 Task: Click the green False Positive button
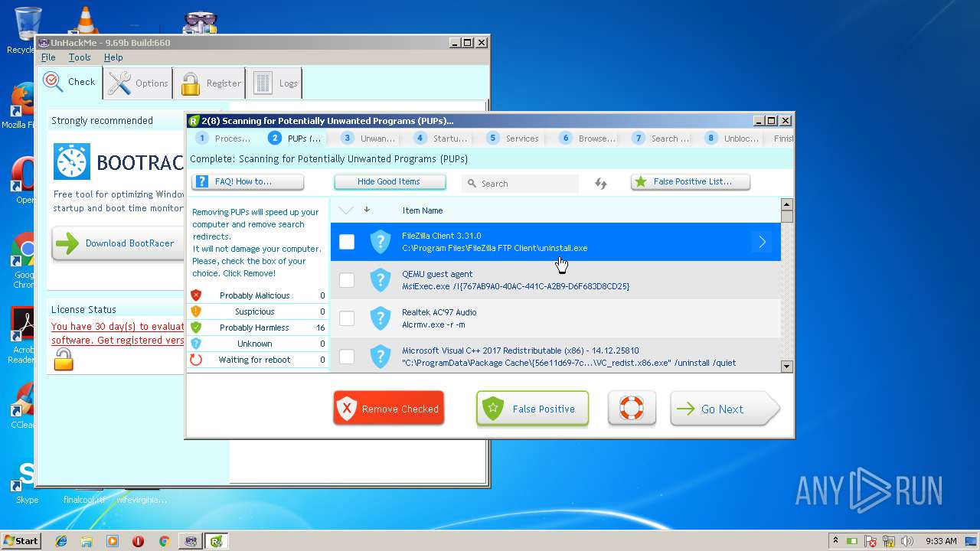(532, 409)
